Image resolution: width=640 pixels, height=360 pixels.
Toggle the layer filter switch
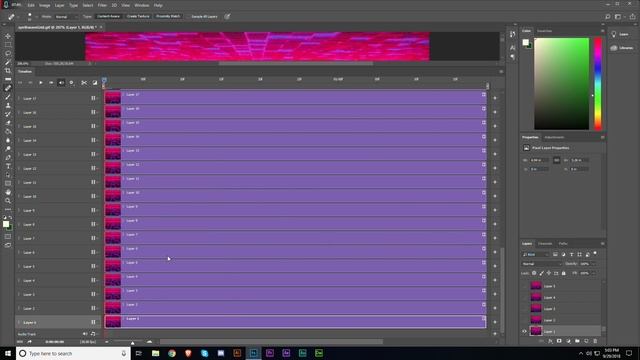click(596, 254)
